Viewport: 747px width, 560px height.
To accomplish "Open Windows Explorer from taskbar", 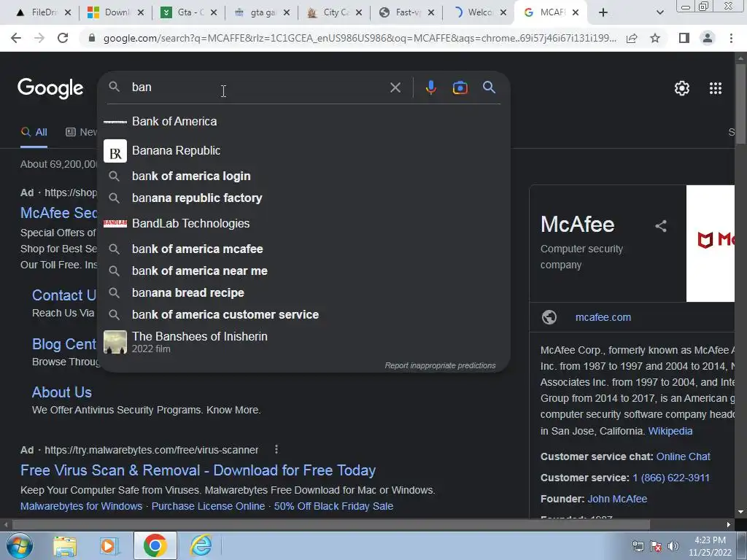I will coord(65,545).
